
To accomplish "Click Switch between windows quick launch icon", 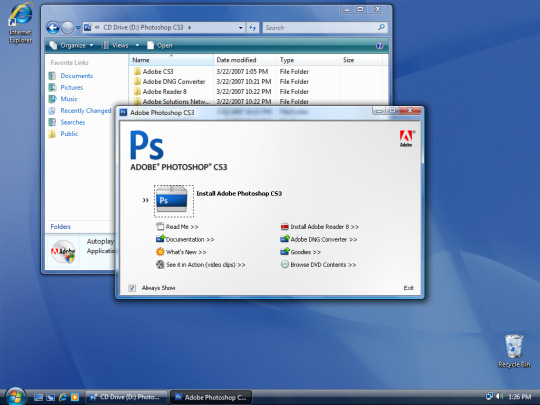I will [x=51, y=397].
